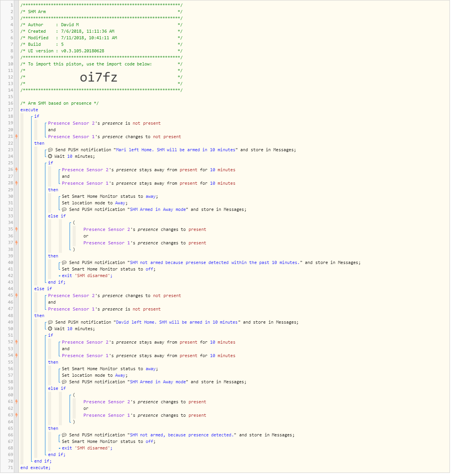This screenshot has height=476, width=453.
Task: Click the lightning bolt icon on line 52
Action: pos(17,342)
